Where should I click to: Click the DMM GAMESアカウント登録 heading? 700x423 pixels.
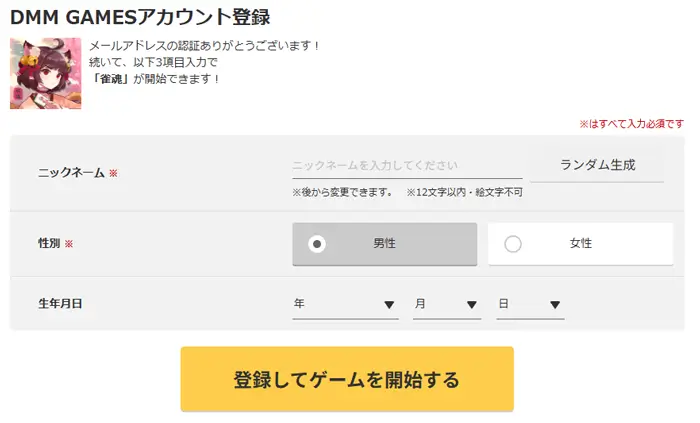[x=139, y=17]
